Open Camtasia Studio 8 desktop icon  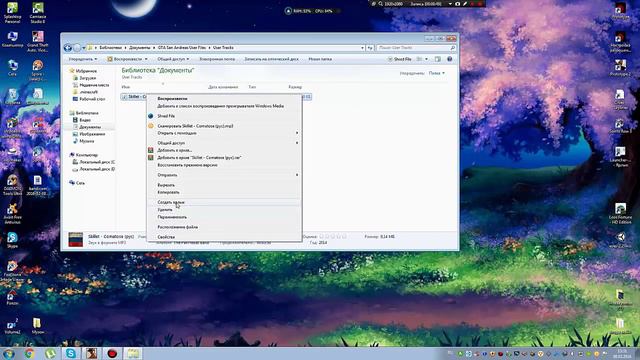[38, 13]
